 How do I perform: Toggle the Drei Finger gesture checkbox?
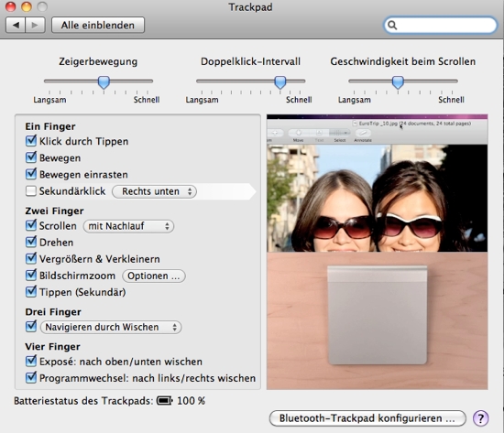[31, 327]
